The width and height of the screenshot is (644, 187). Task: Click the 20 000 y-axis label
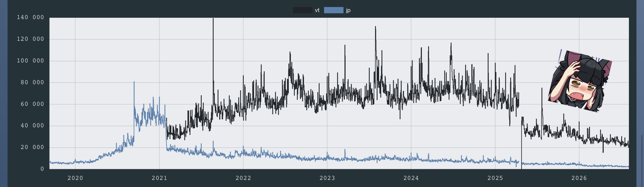(x=32, y=147)
